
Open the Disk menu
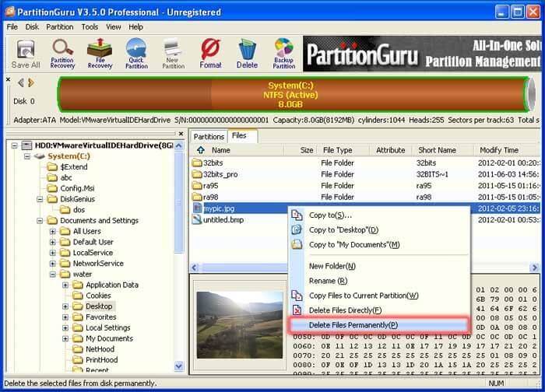pyautogui.click(x=32, y=26)
